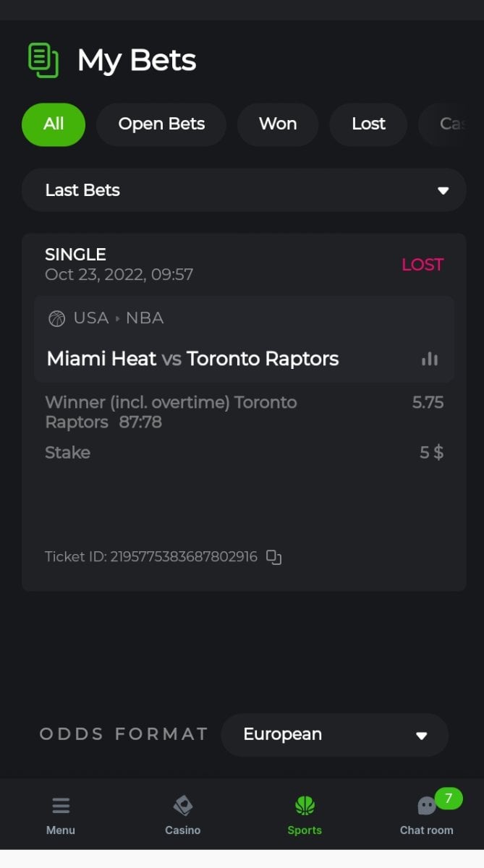Click the basketball league icon
This screenshot has height=868, width=484.
click(x=56, y=318)
